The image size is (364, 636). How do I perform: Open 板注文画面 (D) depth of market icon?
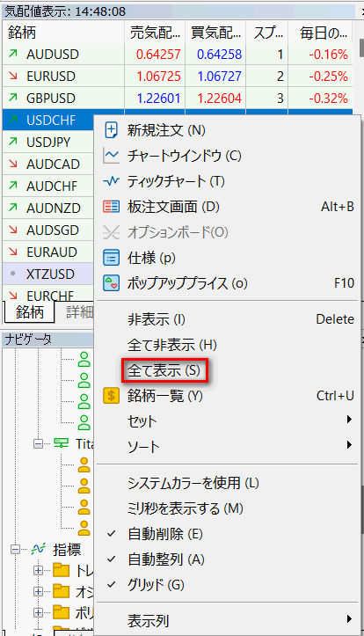pyautogui.click(x=111, y=207)
